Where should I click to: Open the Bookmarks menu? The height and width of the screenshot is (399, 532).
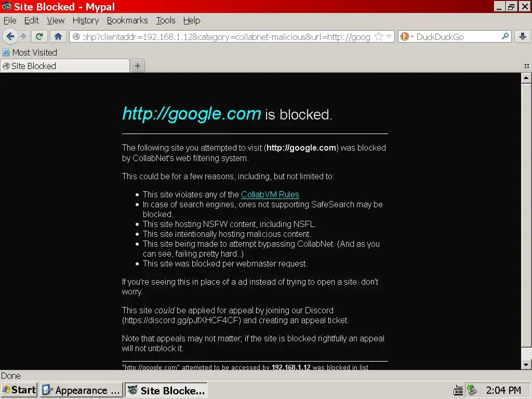[127, 21]
